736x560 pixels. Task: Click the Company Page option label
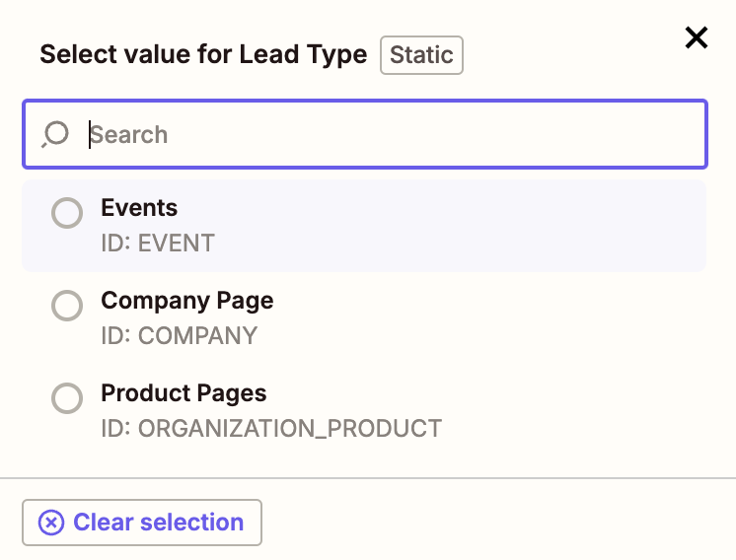pyautogui.click(x=186, y=301)
